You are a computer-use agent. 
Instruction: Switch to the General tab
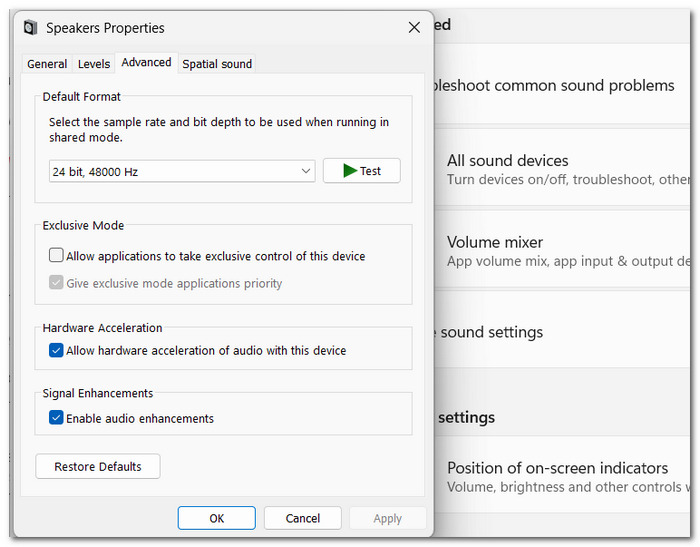47,64
